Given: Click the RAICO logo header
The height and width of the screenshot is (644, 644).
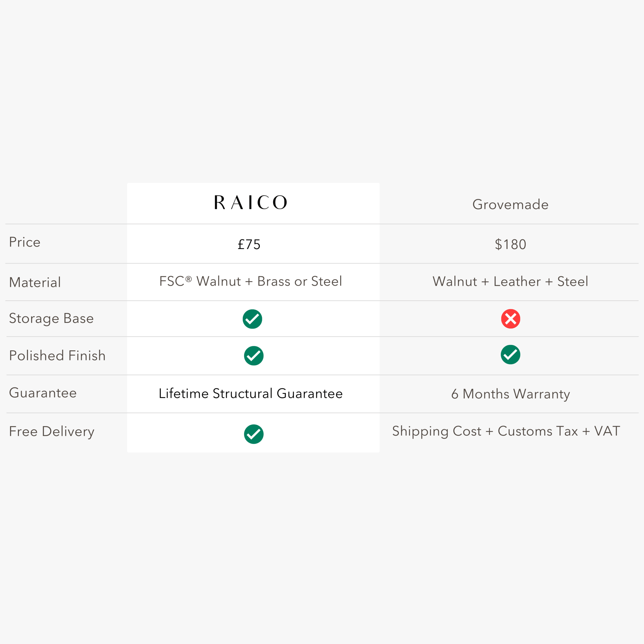Looking at the screenshot, I should [250, 203].
